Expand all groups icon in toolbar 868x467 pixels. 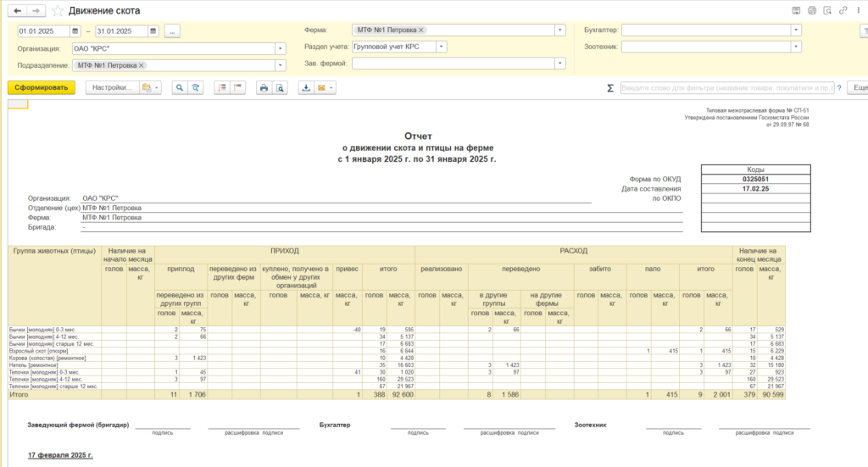coord(222,87)
